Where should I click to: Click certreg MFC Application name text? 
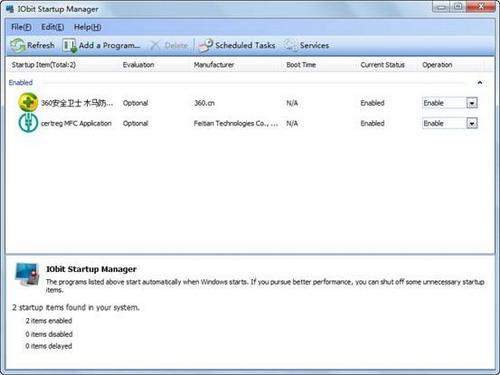coord(76,124)
